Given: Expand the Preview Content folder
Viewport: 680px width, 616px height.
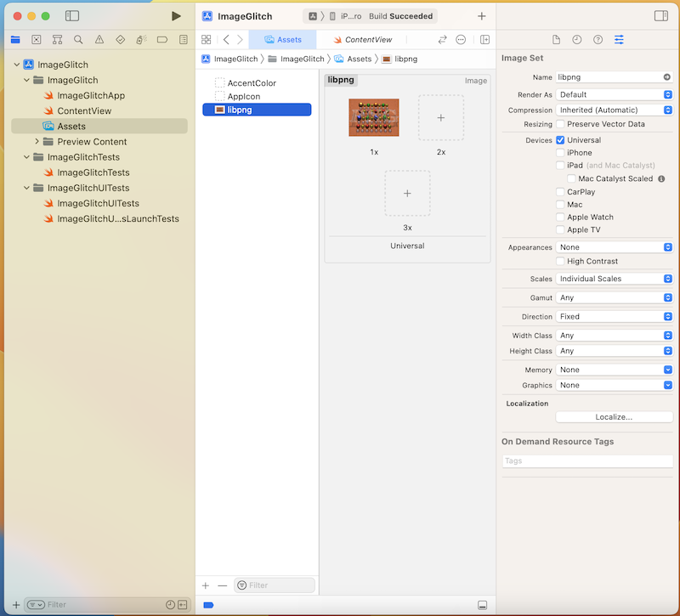Looking at the screenshot, I should tap(37, 142).
